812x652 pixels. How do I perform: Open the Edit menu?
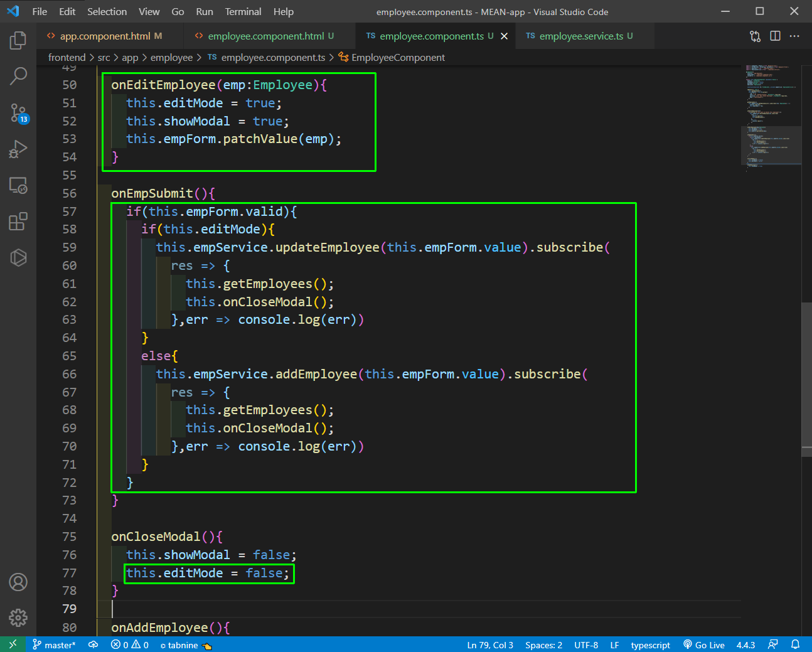67,11
